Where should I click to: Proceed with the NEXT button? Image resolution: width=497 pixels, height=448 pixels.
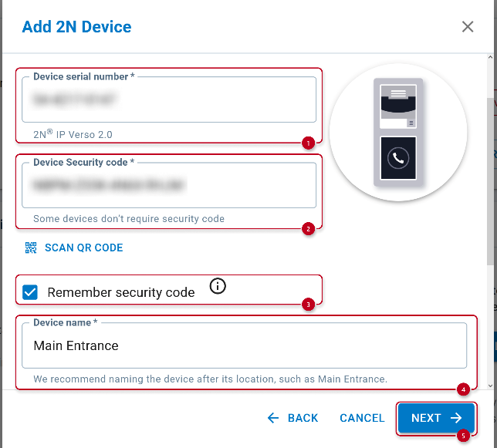coord(436,418)
